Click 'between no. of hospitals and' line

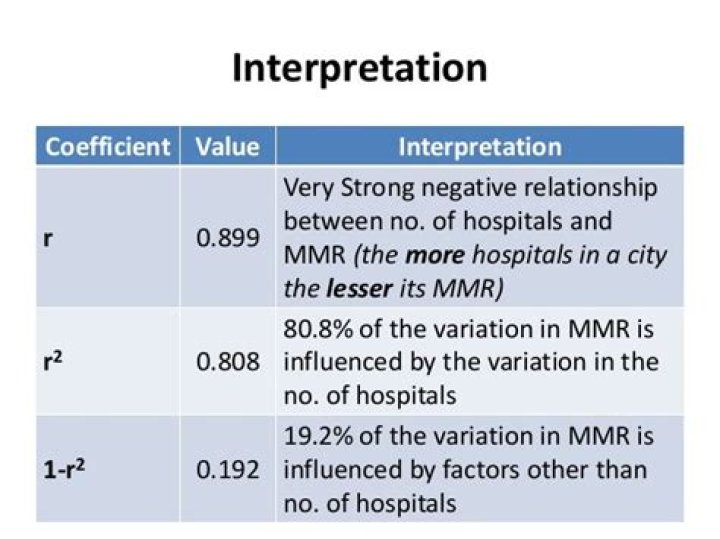(x=448, y=221)
